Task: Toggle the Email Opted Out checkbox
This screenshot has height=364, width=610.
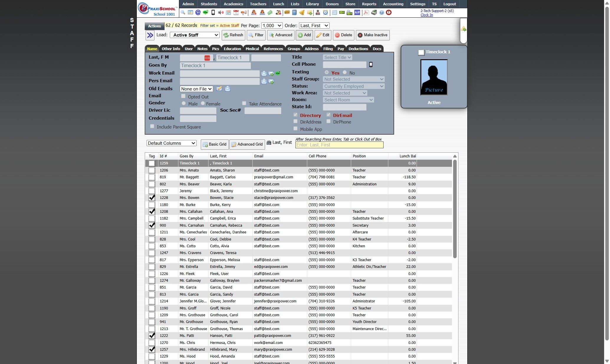Action: click(x=183, y=96)
